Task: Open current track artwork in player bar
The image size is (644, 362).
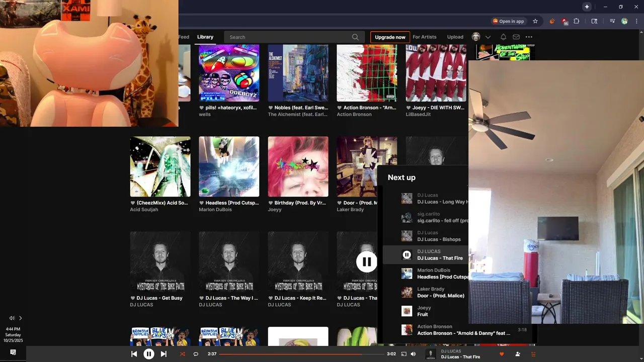Action: coord(430,354)
